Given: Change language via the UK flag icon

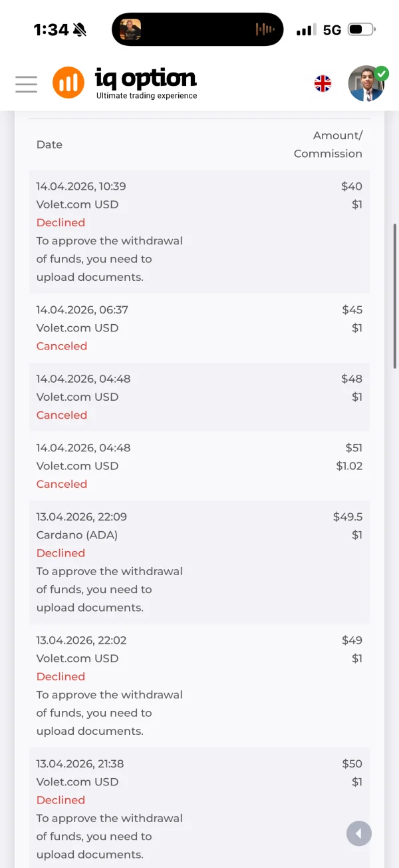Looking at the screenshot, I should [x=323, y=83].
